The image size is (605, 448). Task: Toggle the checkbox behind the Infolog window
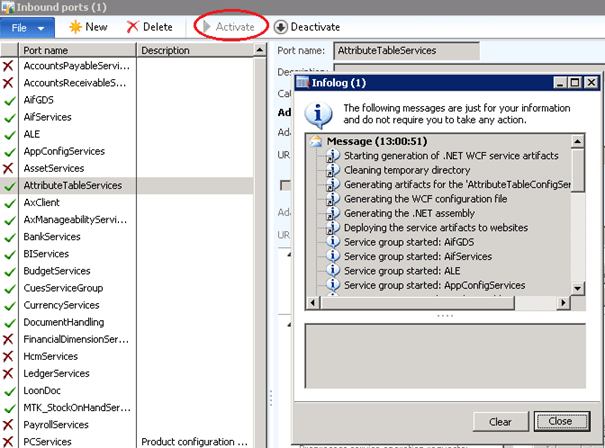(285, 186)
